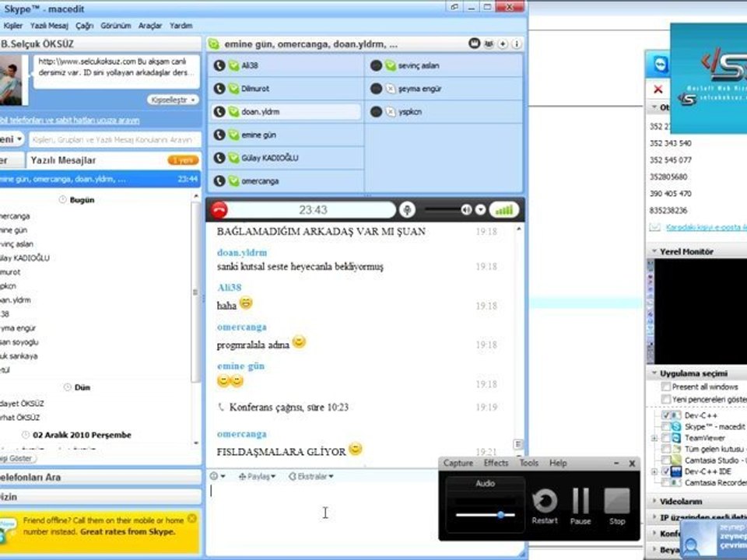Viewport: 747px width, 560px height.
Task: Close the yellow Skype promo with the X
Action: [192, 519]
